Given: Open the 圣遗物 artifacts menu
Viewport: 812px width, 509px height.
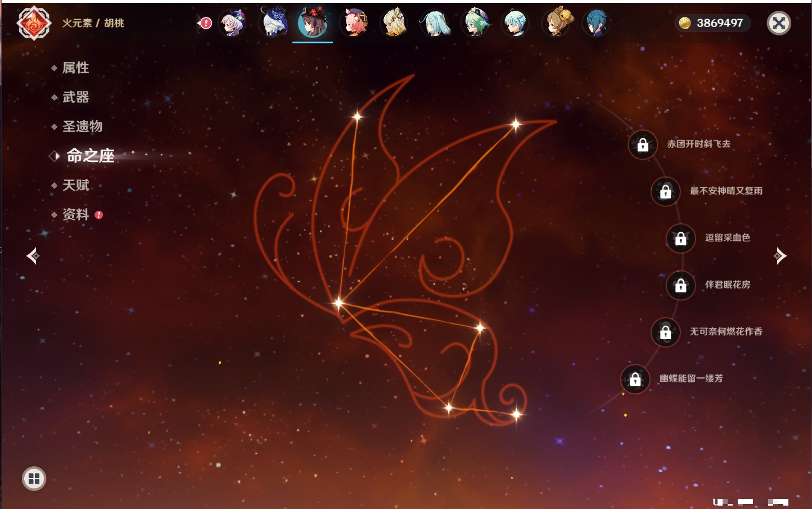Looking at the screenshot, I should (x=82, y=127).
